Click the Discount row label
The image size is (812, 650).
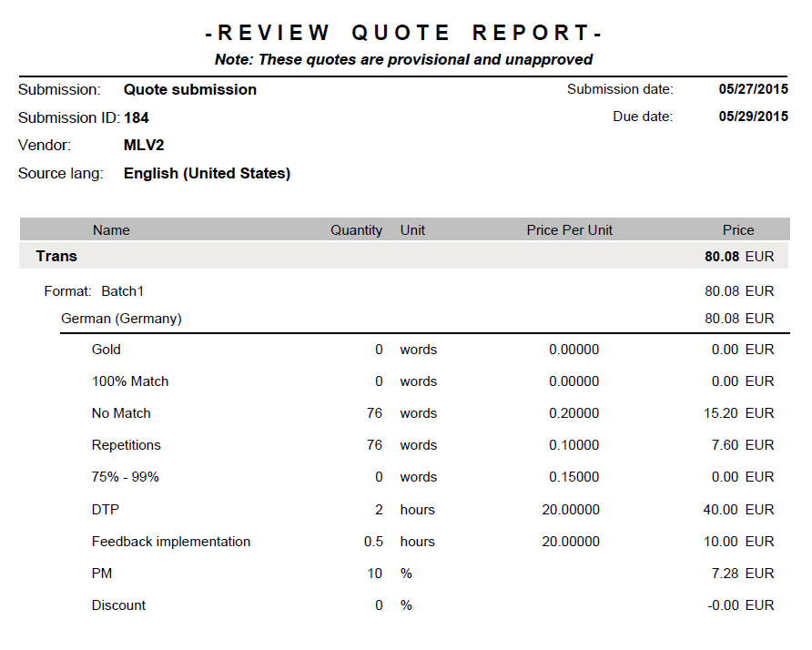(x=118, y=605)
